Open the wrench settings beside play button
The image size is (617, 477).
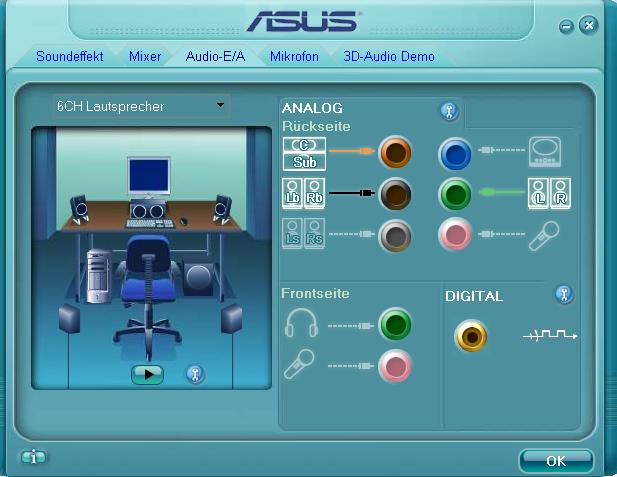tap(195, 374)
